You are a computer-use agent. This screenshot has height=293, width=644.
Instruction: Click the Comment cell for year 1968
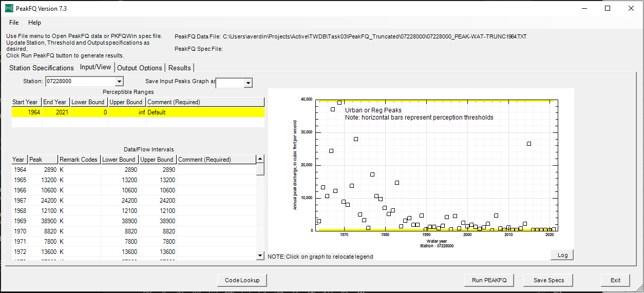[216, 211]
